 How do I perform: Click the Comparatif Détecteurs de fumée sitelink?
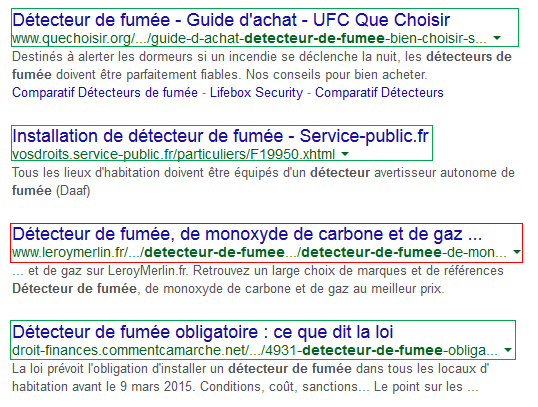click(x=105, y=93)
